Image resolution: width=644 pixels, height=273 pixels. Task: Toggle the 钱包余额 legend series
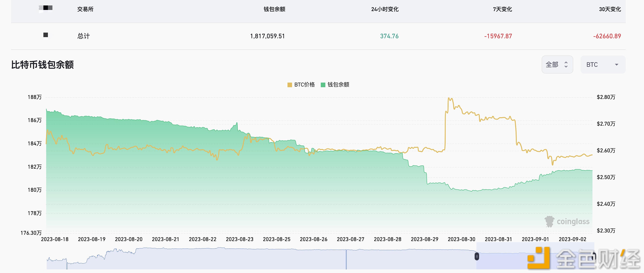click(x=335, y=85)
